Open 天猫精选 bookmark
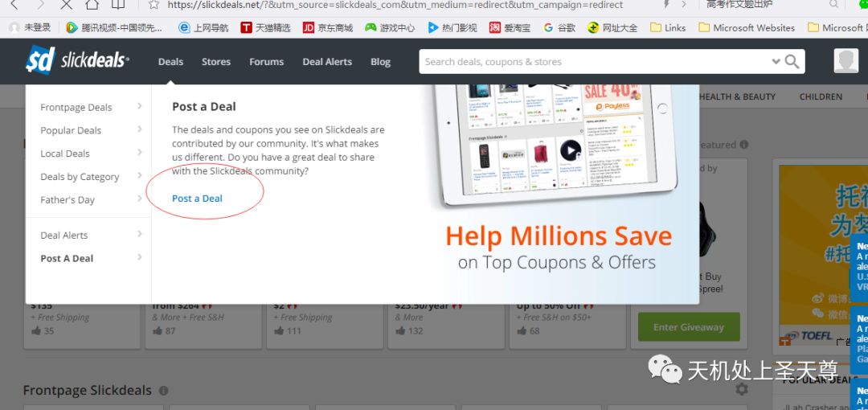 [265, 27]
